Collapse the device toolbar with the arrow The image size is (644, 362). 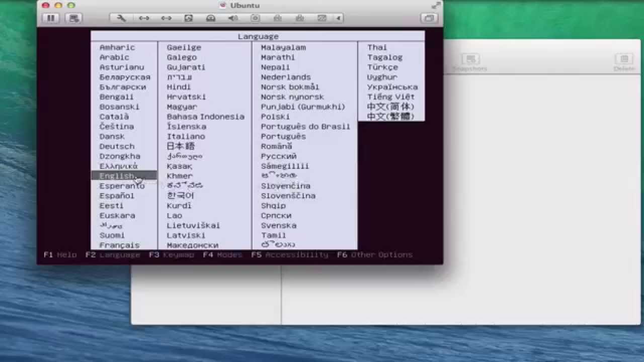(x=339, y=18)
